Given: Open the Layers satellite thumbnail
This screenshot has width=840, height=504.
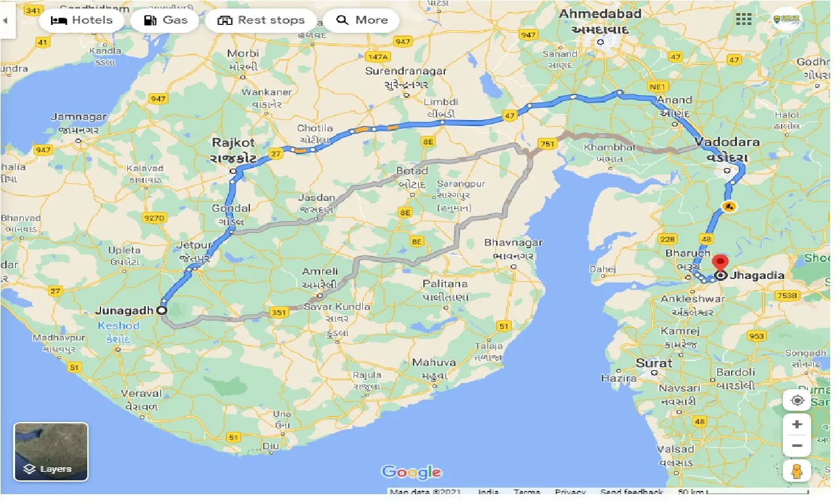Looking at the screenshot, I should (x=51, y=452).
